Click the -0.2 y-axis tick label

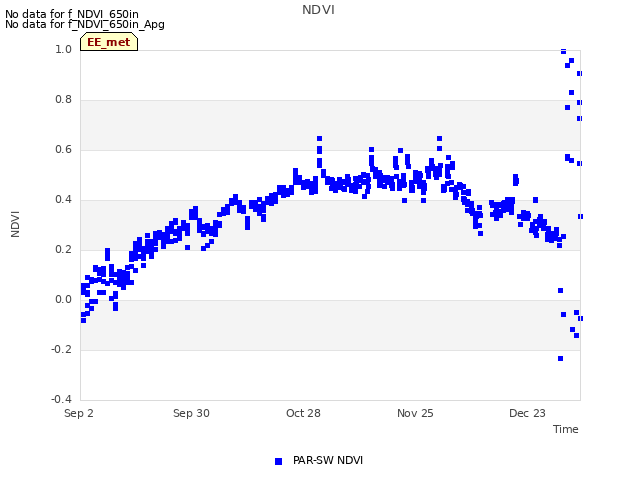pyautogui.click(x=61, y=349)
